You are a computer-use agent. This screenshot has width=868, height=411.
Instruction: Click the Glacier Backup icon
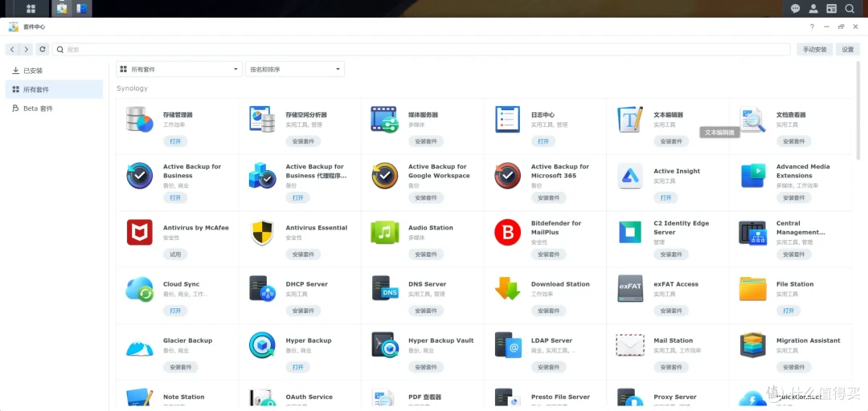click(x=140, y=346)
